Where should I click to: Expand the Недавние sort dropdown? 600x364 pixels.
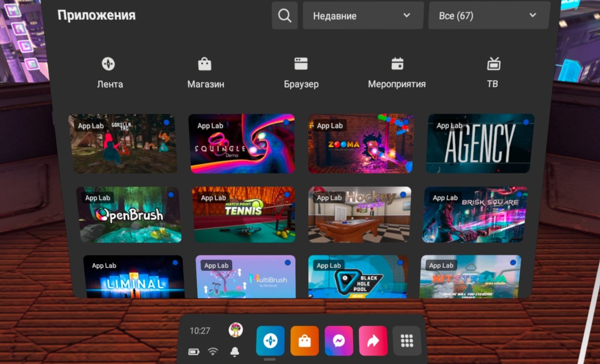tap(363, 15)
